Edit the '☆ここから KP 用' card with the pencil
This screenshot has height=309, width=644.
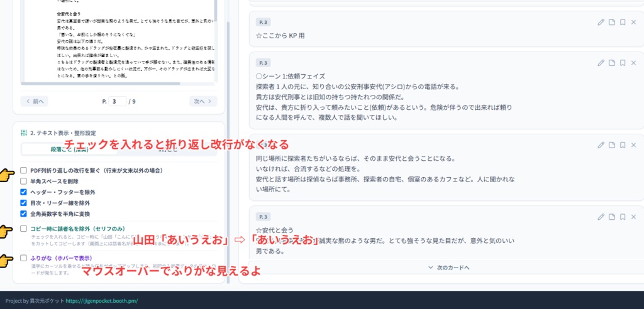601,22
